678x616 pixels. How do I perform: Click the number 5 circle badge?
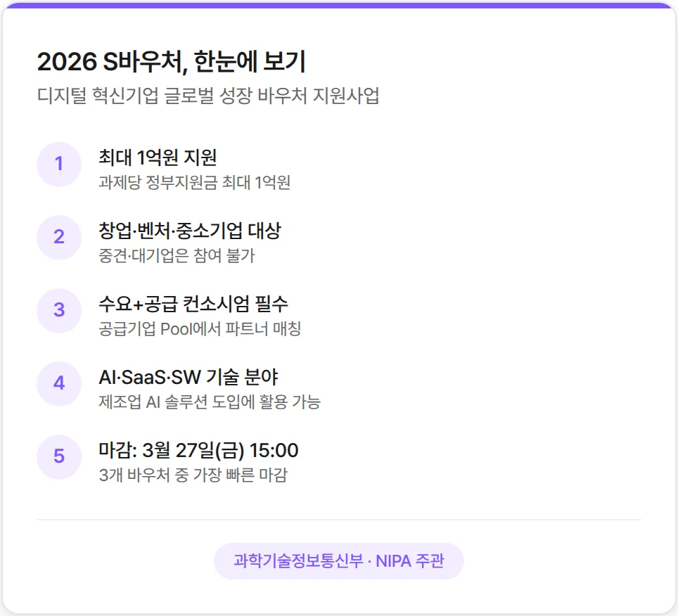59,456
